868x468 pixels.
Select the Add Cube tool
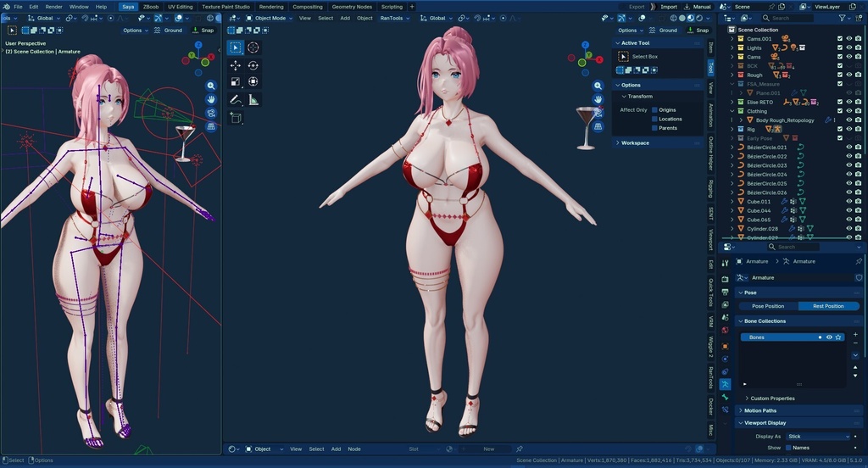(x=236, y=117)
